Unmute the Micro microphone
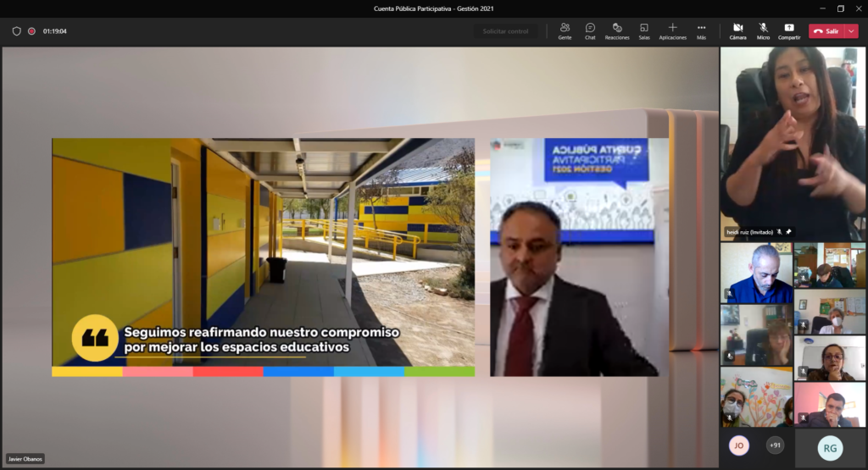This screenshot has height=470, width=868. [x=763, y=30]
